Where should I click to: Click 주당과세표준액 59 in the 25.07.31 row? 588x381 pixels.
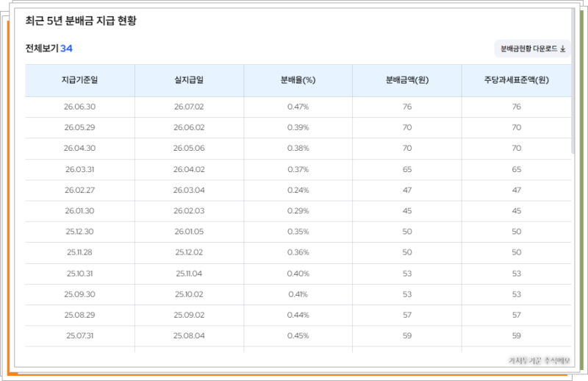tap(517, 335)
